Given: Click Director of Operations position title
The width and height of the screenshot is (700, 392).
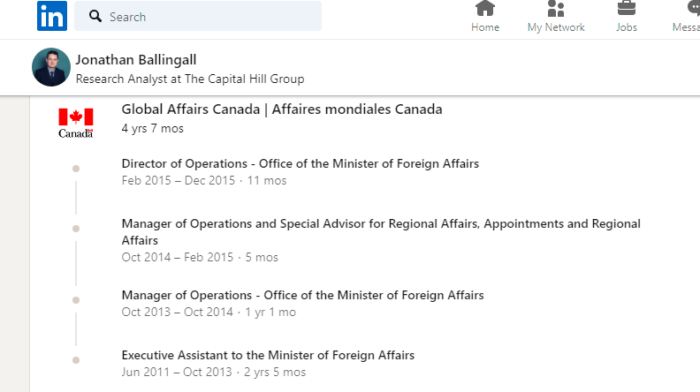Looking at the screenshot, I should [300, 164].
